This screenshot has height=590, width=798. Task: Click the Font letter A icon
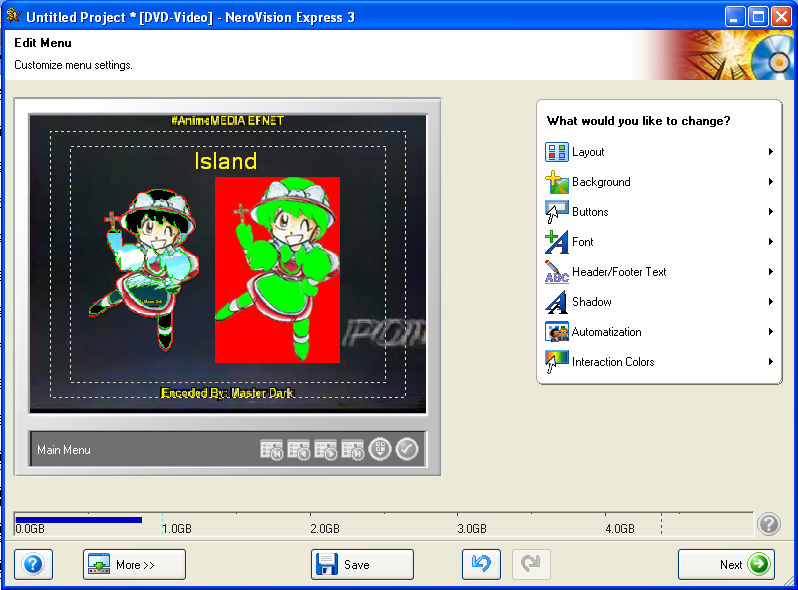(556, 242)
